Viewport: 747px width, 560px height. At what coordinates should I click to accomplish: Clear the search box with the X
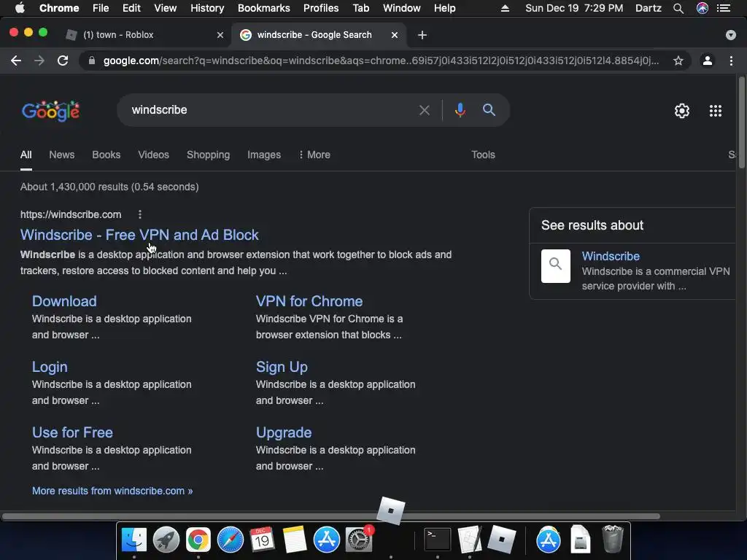424,110
